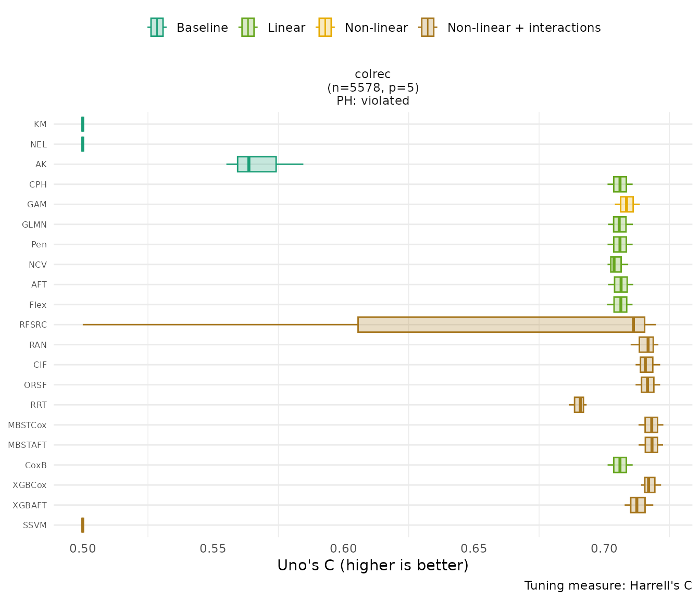Select the AK green boxplot

click(x=257, y=164)
